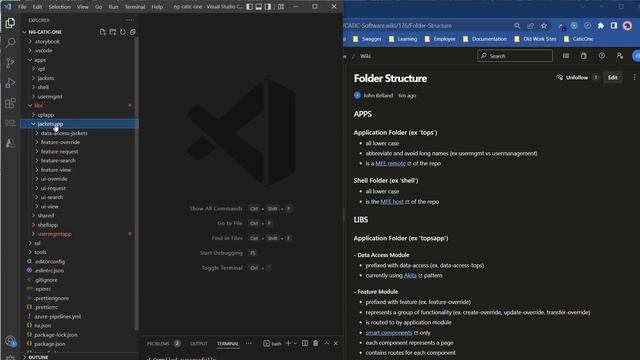This screenshot has width=640, height=360.
Task: Click the Edit button on the wiki page
Action: pyautogui.click(x=612, y=78)
